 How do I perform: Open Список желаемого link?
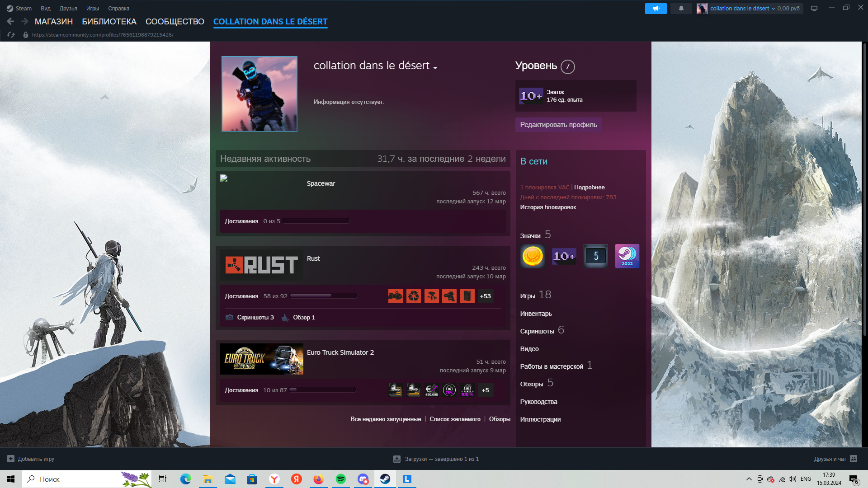pyautogui.click(x=455, y=419)
